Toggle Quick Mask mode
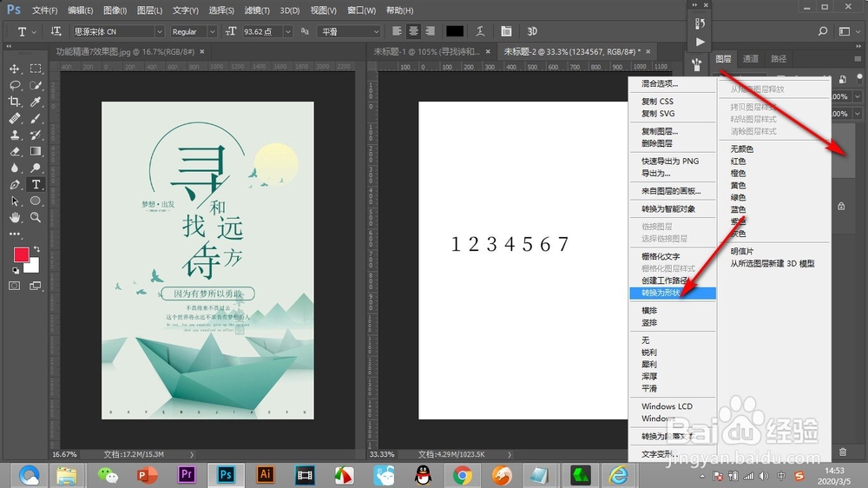This screenshot has height=488, width=868. pos(15,286)
